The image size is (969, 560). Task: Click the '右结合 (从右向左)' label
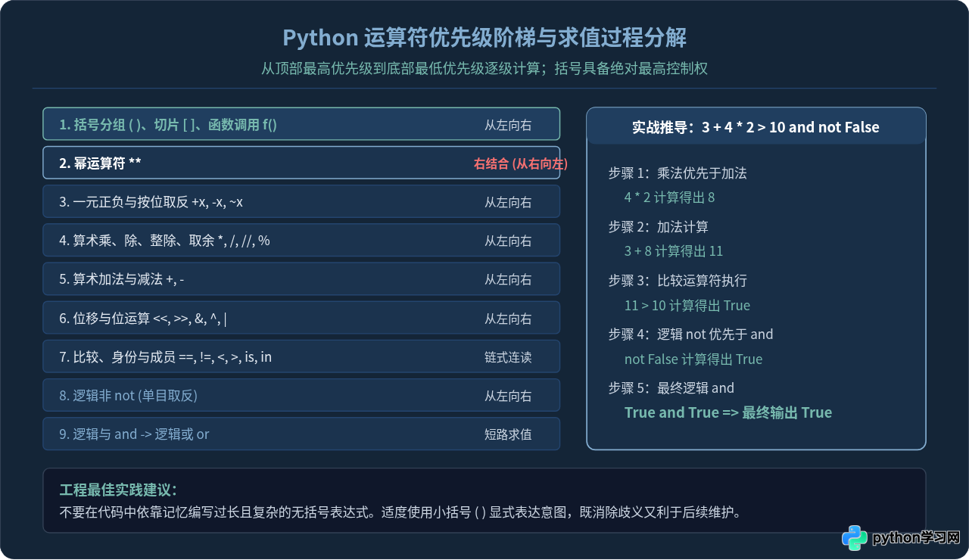coord(521,163)
